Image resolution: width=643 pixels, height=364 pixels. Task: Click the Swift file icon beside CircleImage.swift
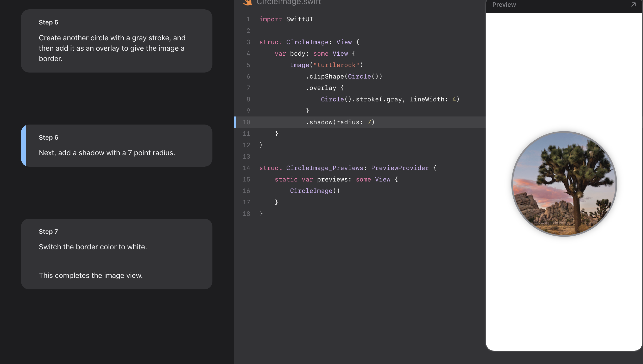pos(247,3)
